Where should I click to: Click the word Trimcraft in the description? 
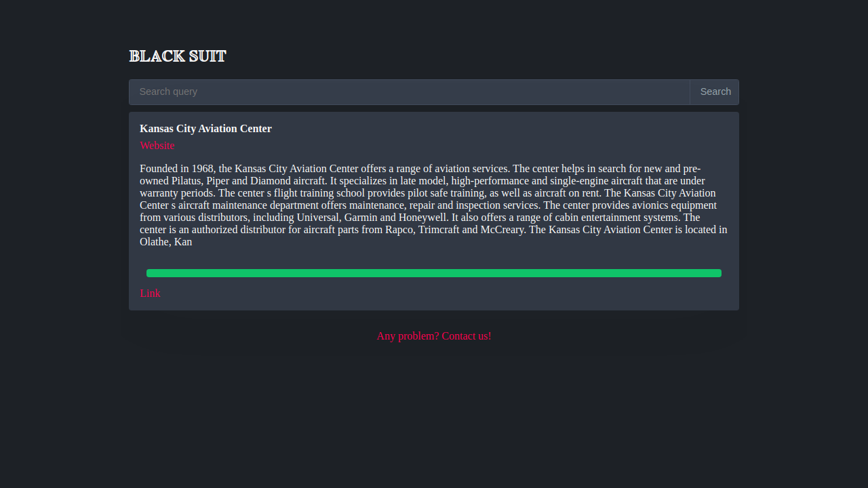(439, 230)
